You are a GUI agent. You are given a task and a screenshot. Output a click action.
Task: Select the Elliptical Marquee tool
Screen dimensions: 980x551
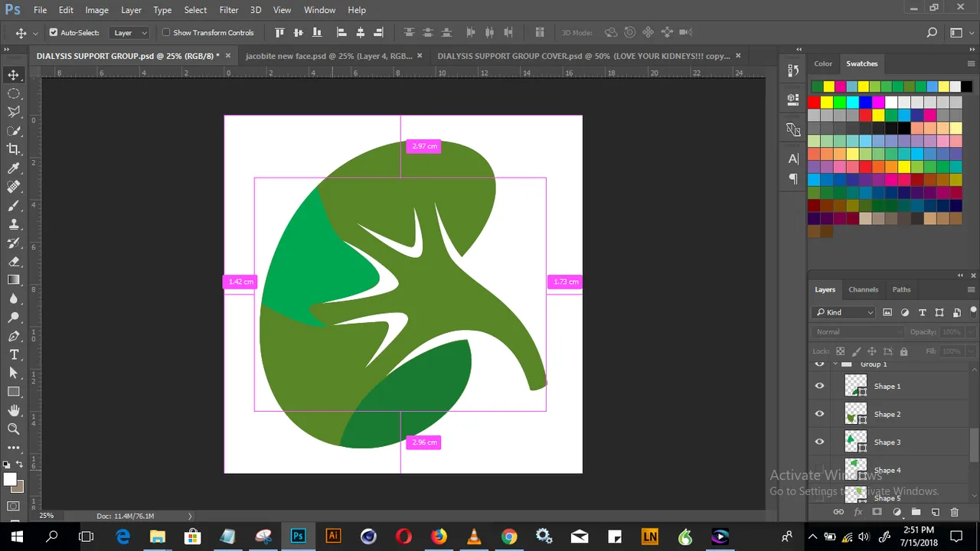(x=14, y=93)
